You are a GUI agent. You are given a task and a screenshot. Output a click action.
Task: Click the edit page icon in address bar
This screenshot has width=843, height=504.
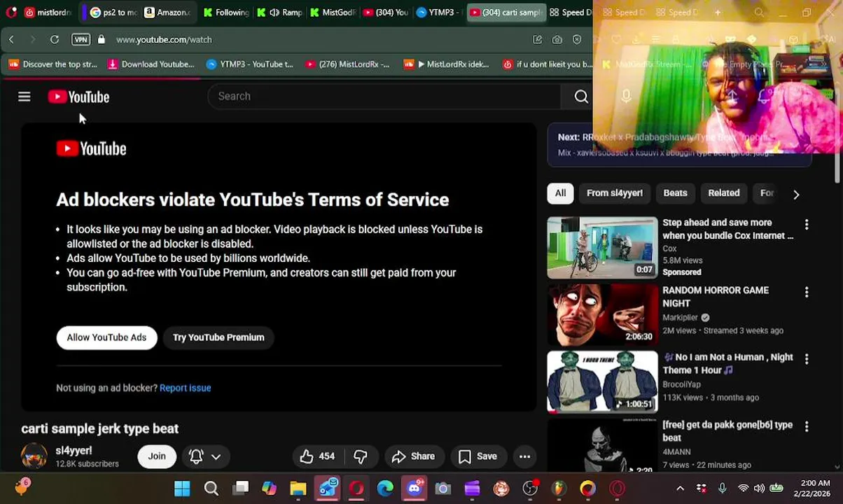click(538, 40)
